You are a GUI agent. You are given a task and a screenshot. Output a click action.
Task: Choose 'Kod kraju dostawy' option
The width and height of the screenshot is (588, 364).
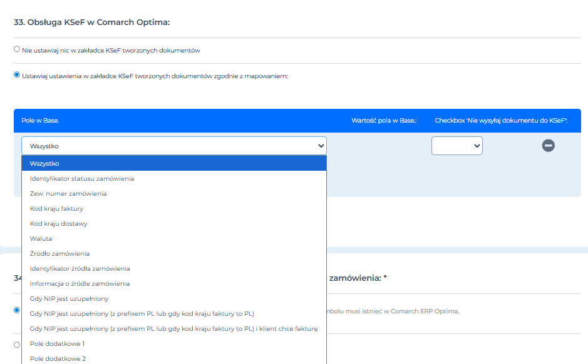[x=174, y=223]
